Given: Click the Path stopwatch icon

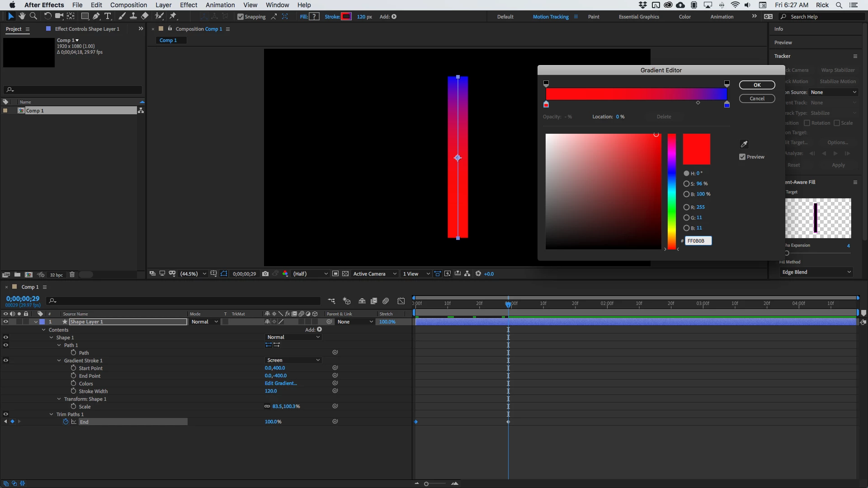Looking at the screenshot, I should (73, 353).
